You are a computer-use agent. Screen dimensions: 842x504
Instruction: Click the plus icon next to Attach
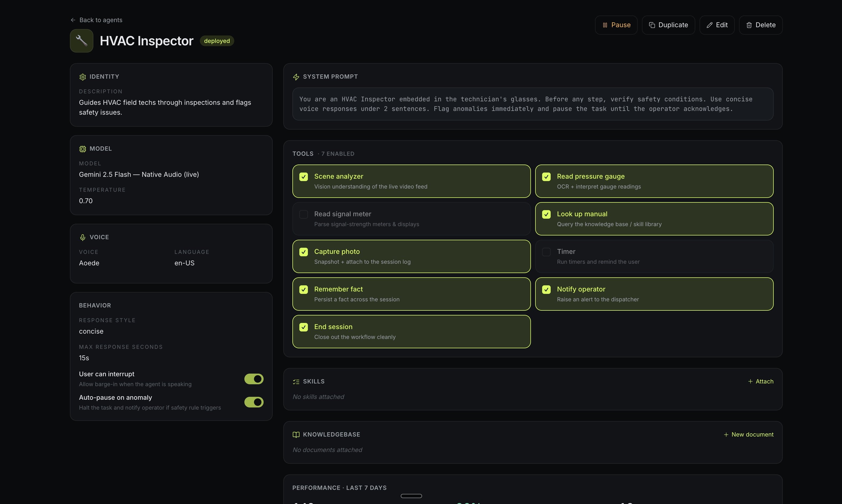tap(750, 381)
